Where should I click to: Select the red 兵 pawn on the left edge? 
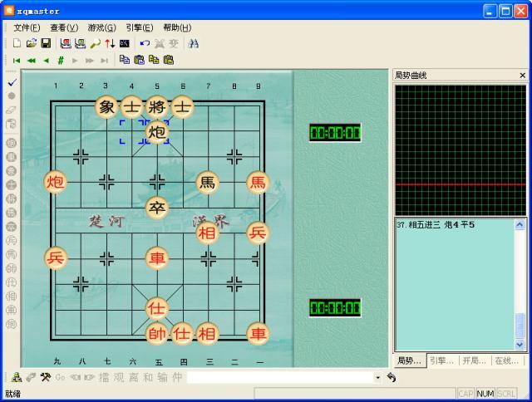click(x=56, y=258)
